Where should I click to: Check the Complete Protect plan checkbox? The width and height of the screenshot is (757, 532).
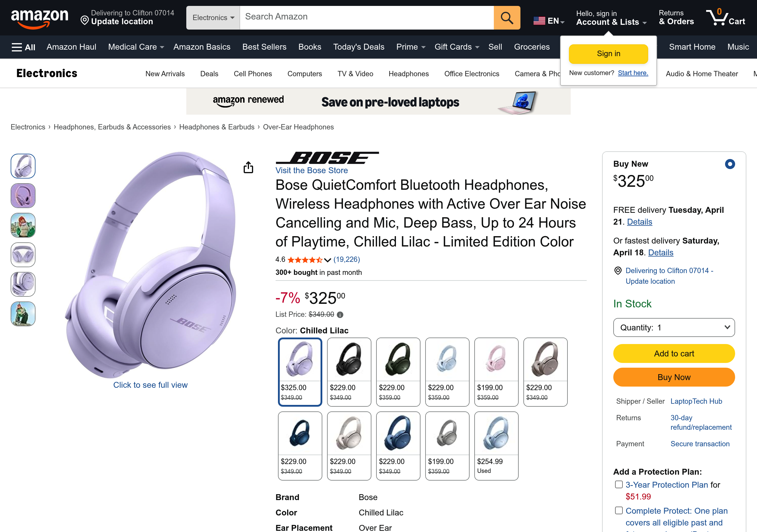pos(619,510)
